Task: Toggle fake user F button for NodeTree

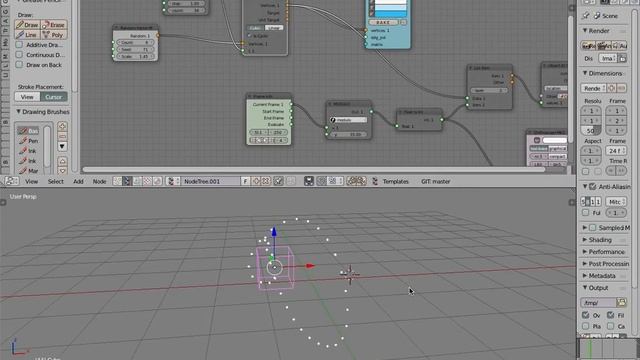Action: (245, 181)
